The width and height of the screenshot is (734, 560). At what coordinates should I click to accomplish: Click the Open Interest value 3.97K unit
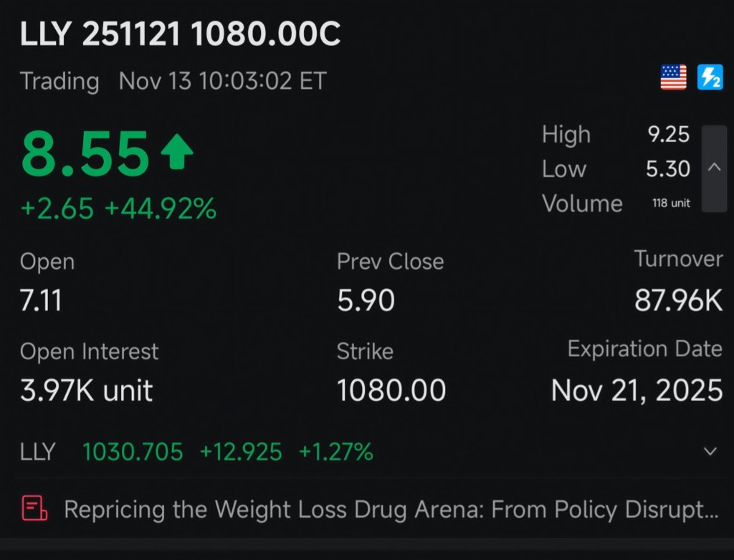86,391
